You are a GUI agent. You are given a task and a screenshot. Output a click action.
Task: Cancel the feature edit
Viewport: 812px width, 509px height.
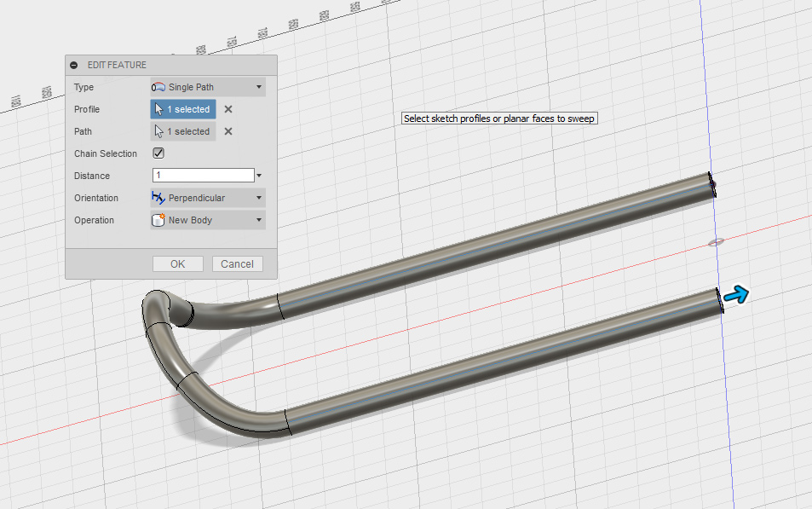[x=238, y=263]
